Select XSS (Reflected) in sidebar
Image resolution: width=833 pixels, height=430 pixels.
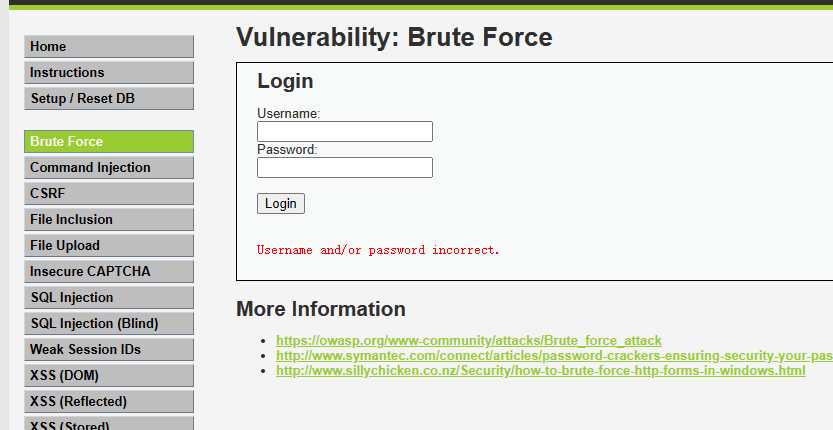[108, 402]
